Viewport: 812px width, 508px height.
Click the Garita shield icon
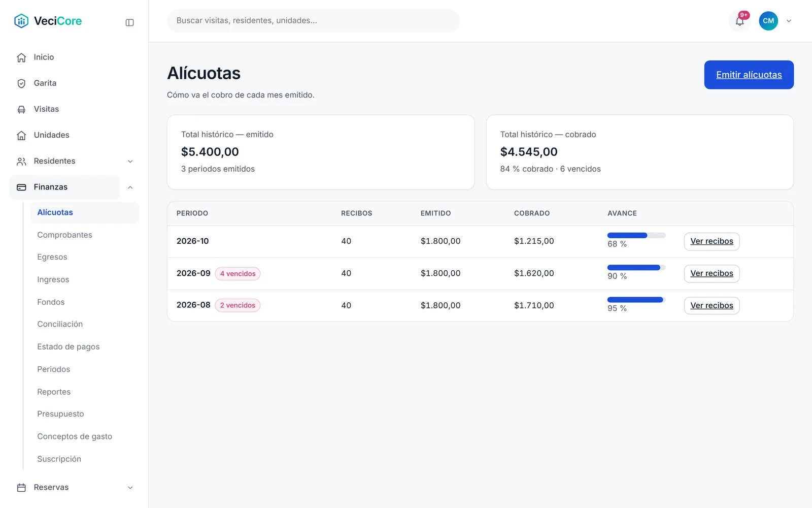(21, 83)
